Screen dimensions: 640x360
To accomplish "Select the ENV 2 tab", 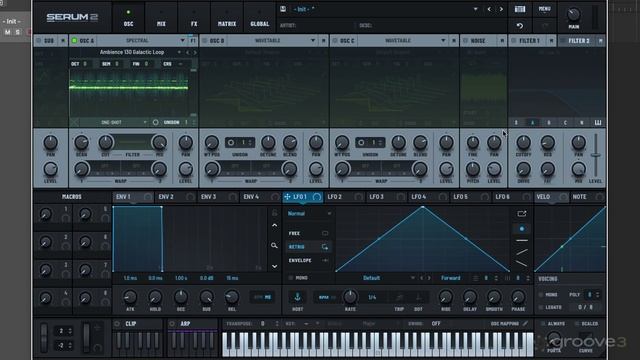I will (x=176, y=197).
